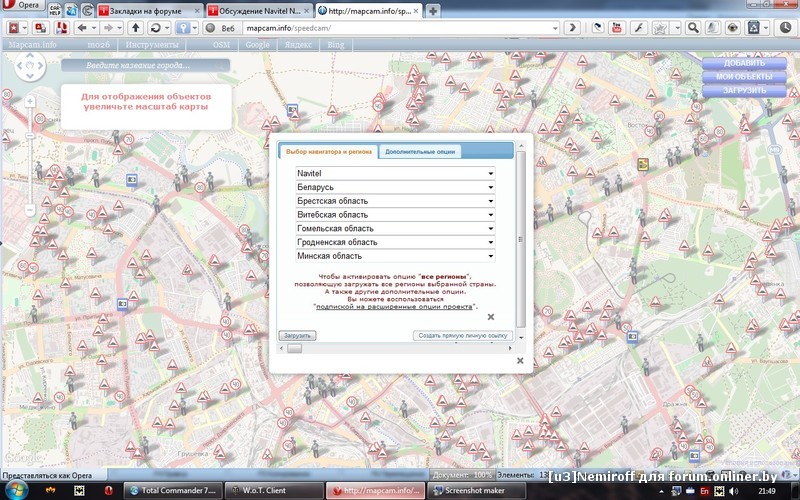Click the Windows Start button
Image resolution: width=800 pixels, height=500 pixels.
coord(15,490)
